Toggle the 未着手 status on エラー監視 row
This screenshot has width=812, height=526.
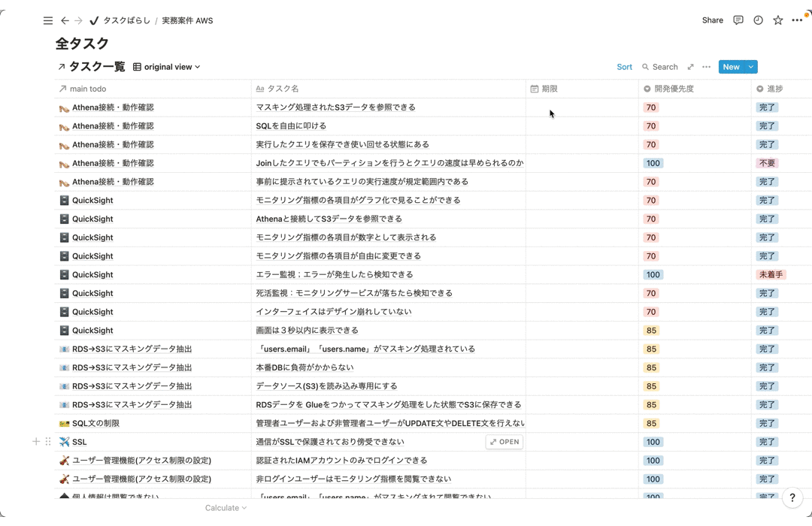pos(771,274)
